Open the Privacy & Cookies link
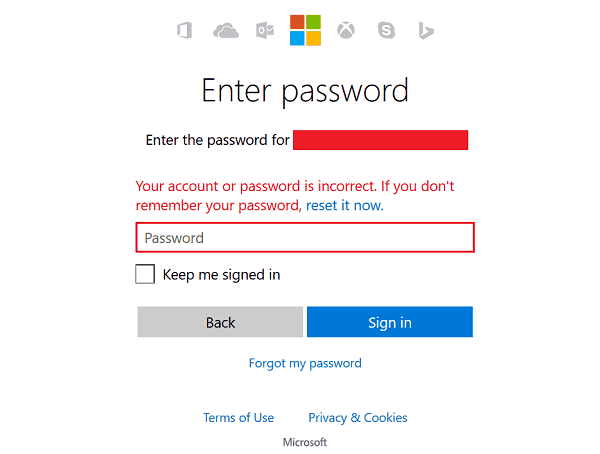 click(358, 418)
